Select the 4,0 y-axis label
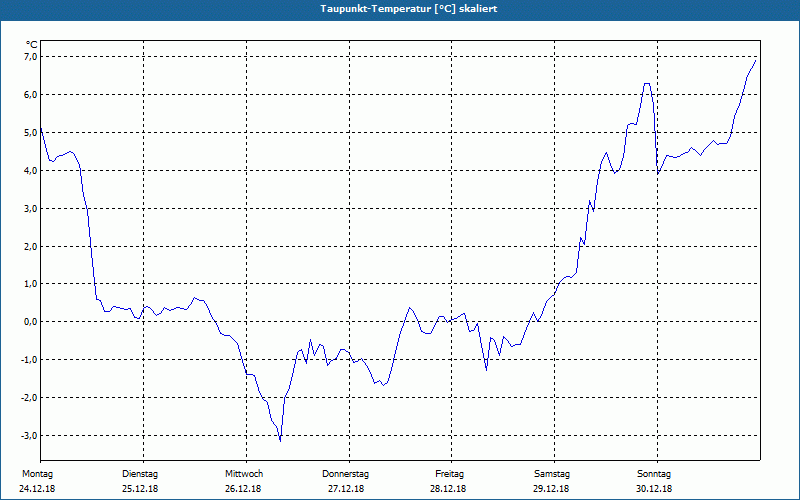Screen dimensions: 800x500 click(x=31, y=170)
